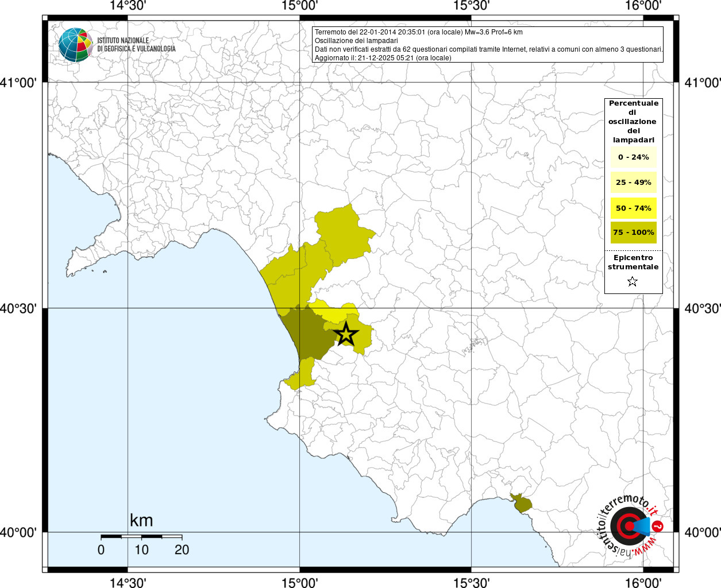The image size is (721, 588).
Task: Click the left 41°00' latitude label
Action: tap(18, 83)
